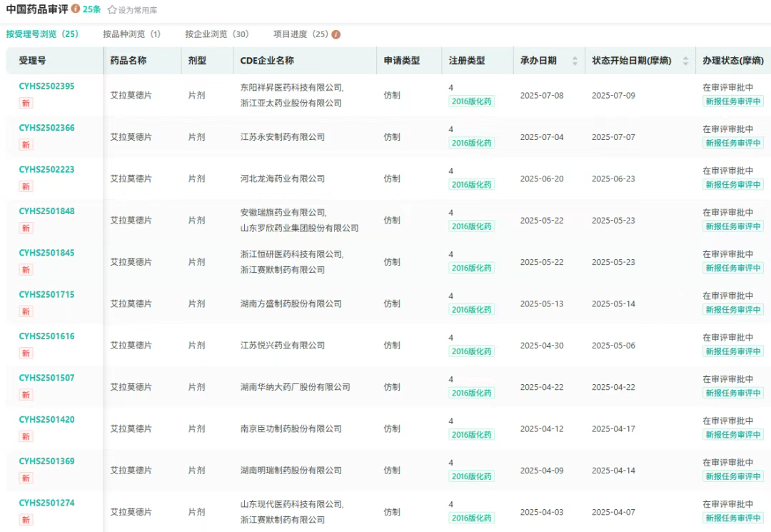Select the 按受理号浏览 tab
Image resolution: width=771 pixels, height=532 pixels.
(x=42, y=34)
